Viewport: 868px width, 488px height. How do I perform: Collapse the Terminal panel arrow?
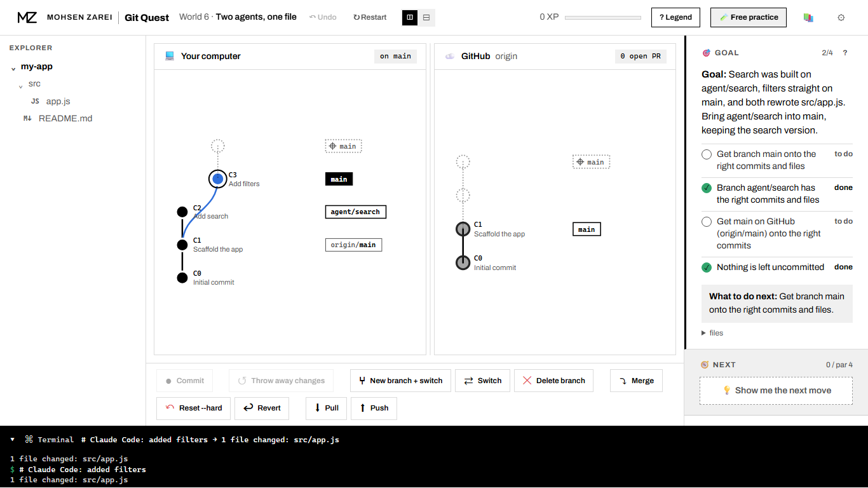pos(13,439)
